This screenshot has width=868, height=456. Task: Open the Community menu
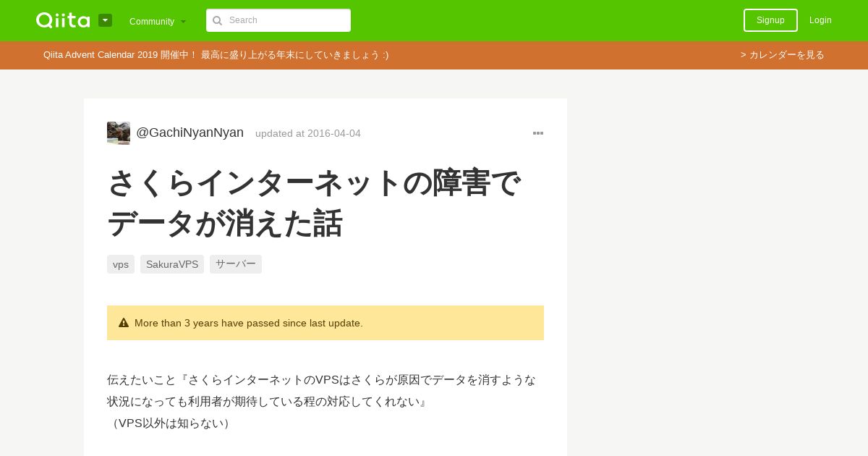pos(158,21)
